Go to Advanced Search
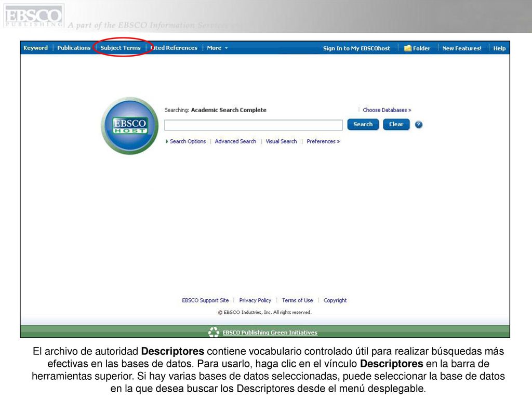This screenshot has height=399, width=532. click(235, 141)
